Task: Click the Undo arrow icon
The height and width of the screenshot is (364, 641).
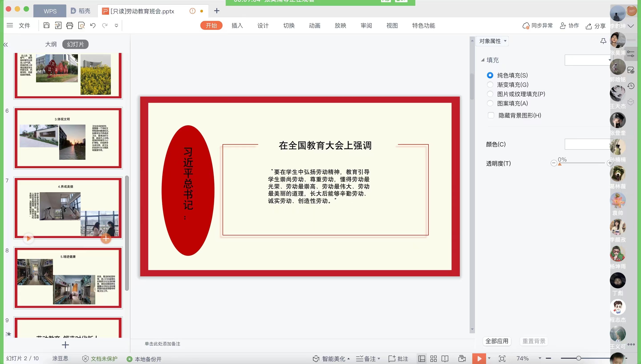Action: tap(93, 26)
